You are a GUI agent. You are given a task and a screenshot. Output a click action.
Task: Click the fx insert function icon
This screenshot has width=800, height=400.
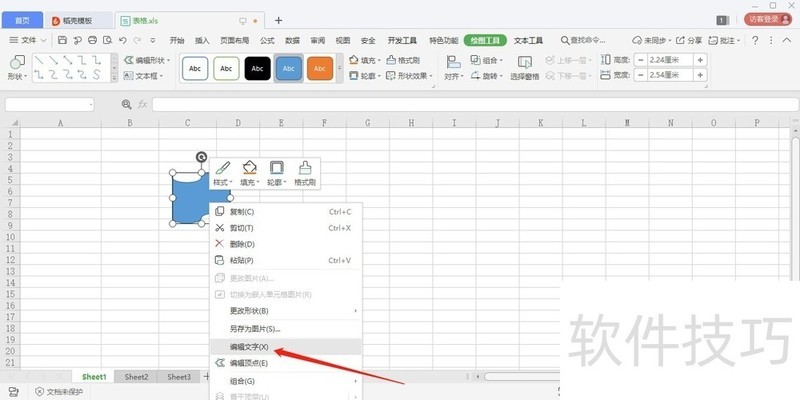[142, 105]
